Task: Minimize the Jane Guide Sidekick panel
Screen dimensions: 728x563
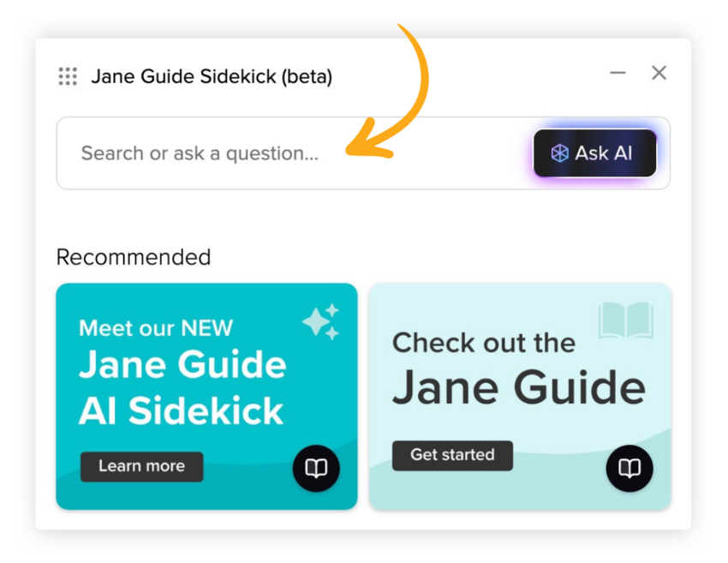Action: pyautogui.click(x=618, y=74)
